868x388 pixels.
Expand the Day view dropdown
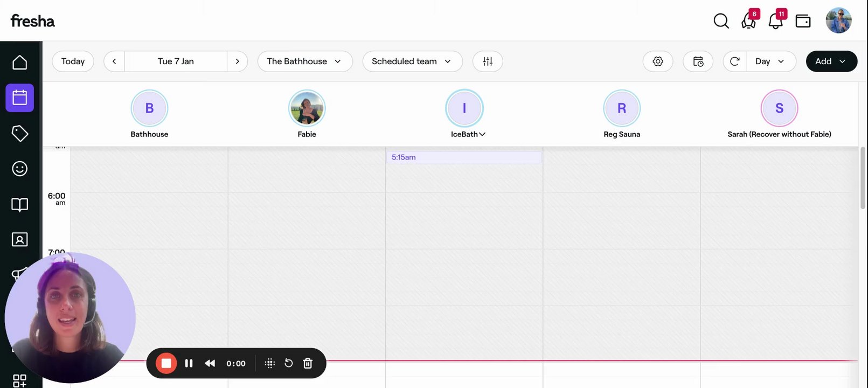(x=770, y=61)
